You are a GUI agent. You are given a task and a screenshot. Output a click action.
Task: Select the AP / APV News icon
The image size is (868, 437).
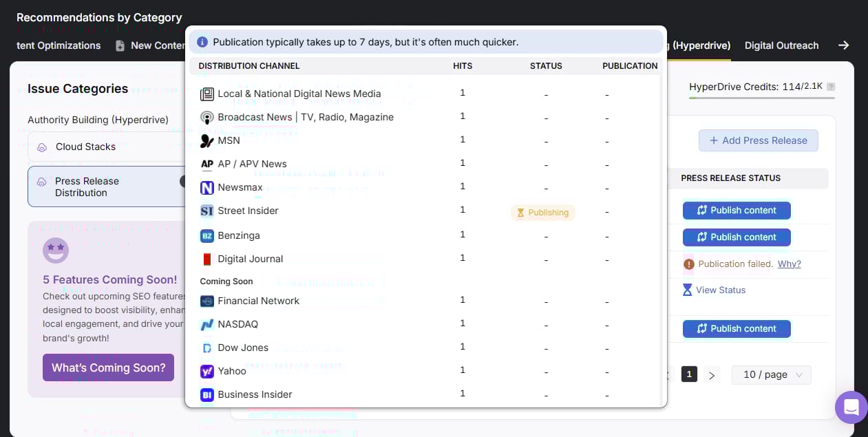207,164
